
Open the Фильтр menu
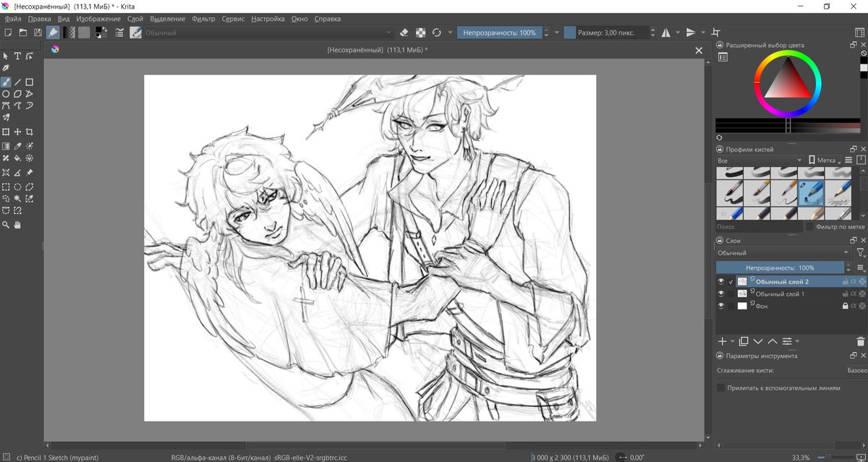pyautogui.click(x=204, y=19)
